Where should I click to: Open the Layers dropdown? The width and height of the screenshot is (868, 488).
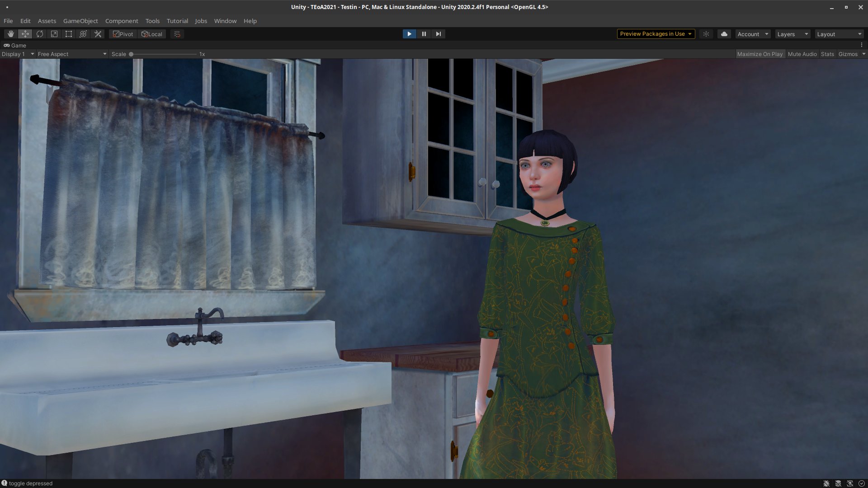tap(793, 34)
